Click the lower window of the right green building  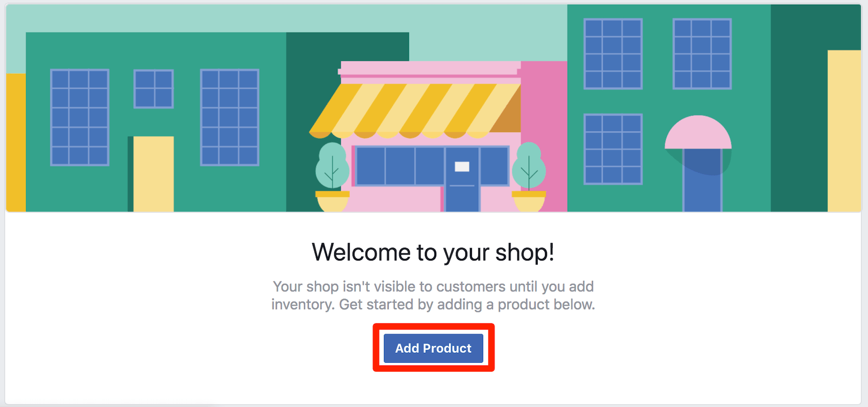(x=612, y=150)
